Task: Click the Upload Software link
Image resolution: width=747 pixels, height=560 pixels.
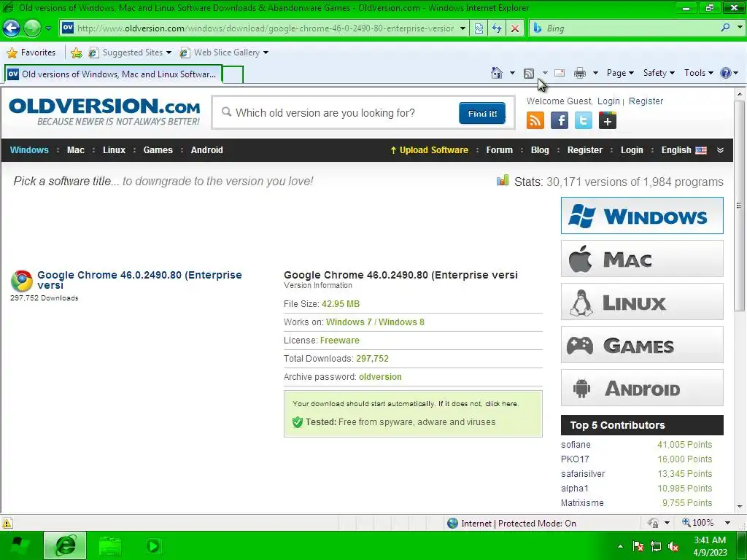Action: [429, 150]
